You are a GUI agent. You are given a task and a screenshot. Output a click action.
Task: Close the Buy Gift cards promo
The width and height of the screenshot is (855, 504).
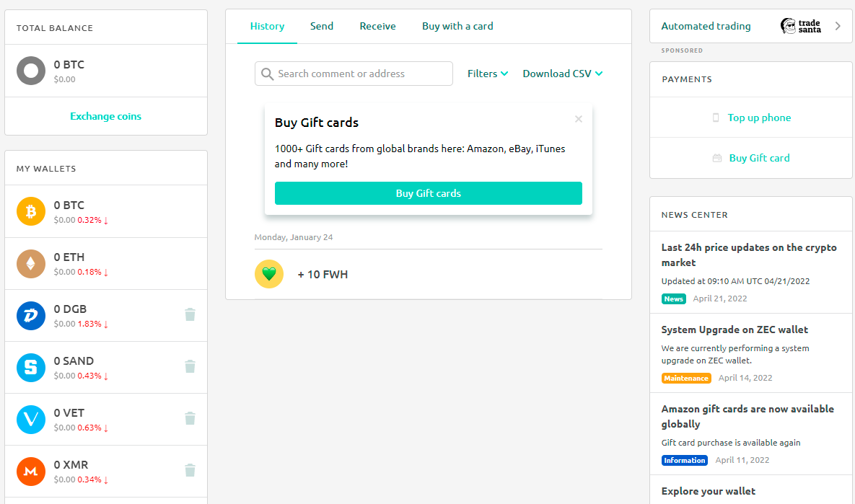pyautogui.click(x=579, y=119)
